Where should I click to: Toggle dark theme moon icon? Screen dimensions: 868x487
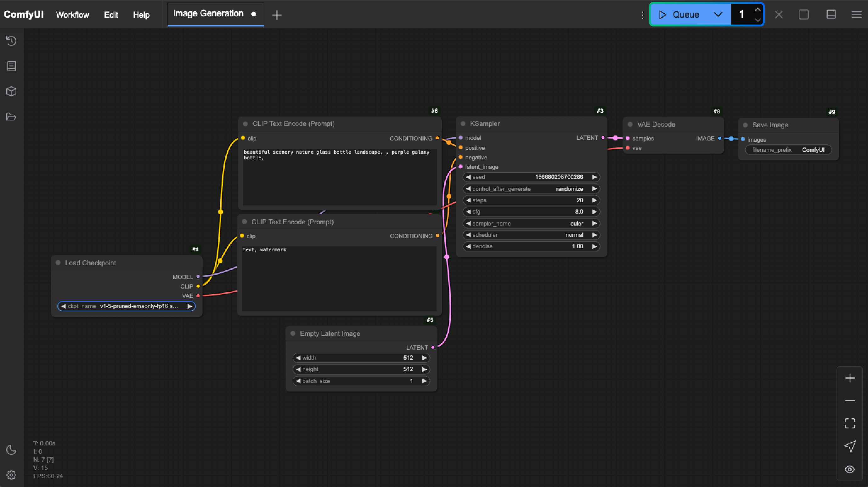click(11, 450)
